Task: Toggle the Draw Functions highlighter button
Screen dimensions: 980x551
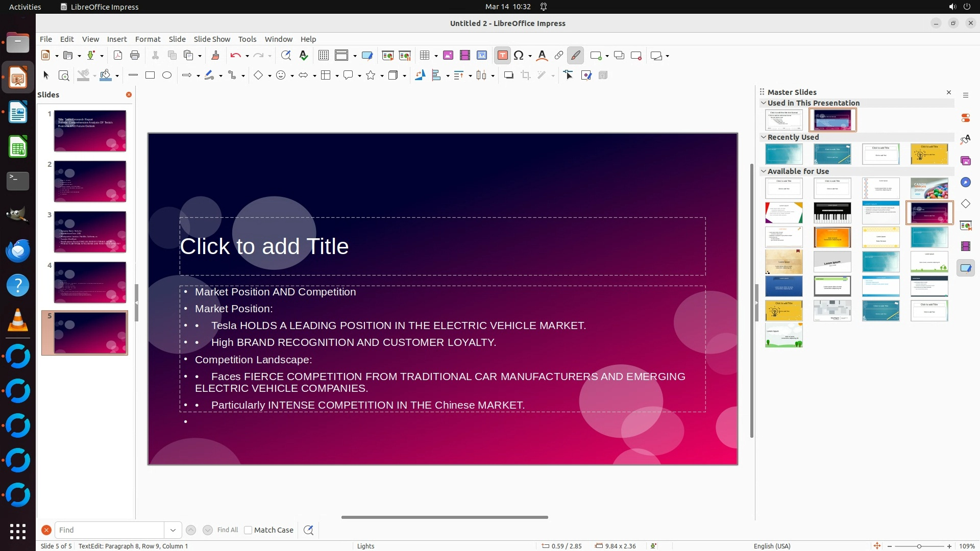Action: click(x=576, y=56)
